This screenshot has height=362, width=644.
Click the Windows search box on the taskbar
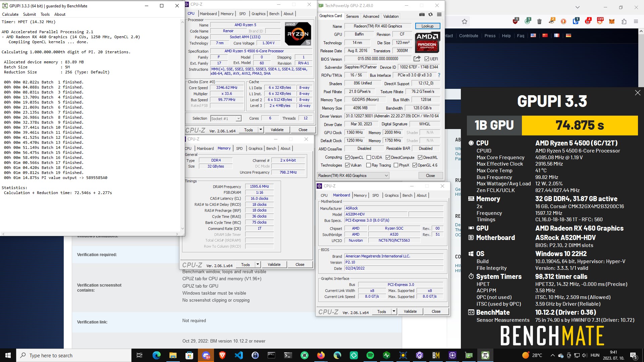point(74,355)
